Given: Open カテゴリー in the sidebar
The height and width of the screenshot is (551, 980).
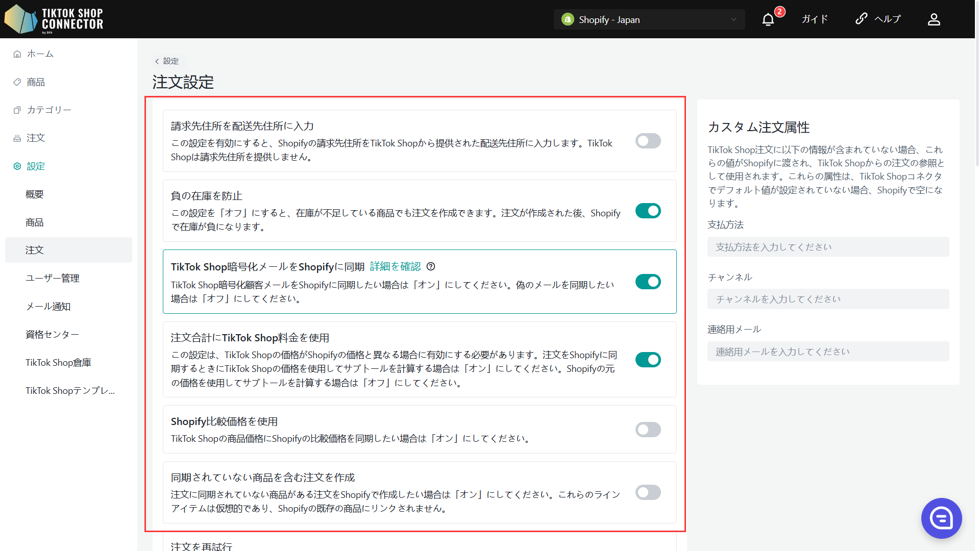Looking at the screenshot, I should pyautogui.click(x=49, y=110).
